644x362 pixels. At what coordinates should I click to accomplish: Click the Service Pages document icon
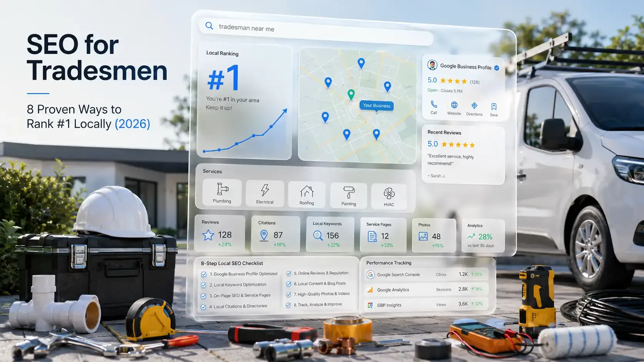372,237
